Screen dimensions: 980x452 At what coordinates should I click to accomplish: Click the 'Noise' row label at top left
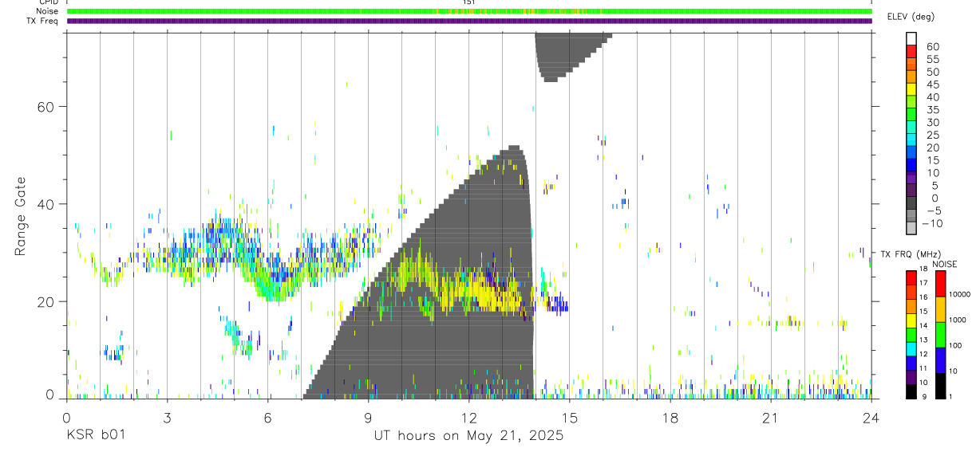(x=48, y=11)
